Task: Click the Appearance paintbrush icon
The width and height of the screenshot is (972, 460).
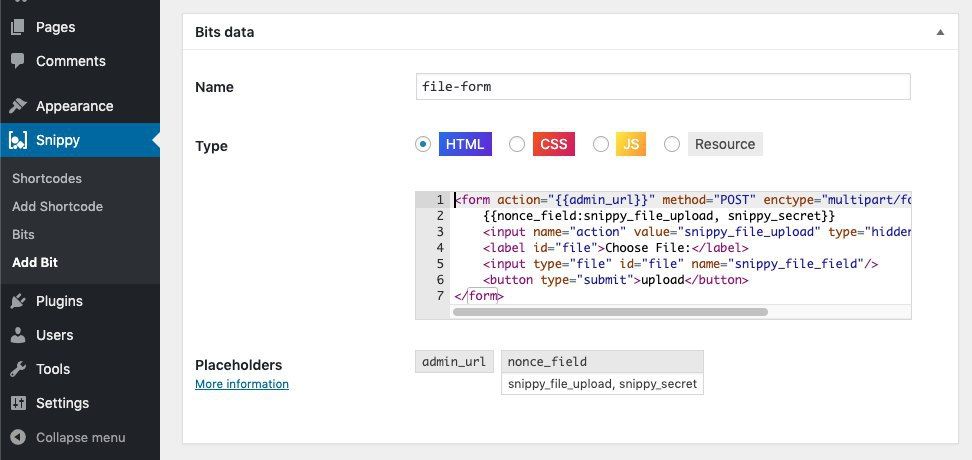Action: pyautogui.click(x=18, y=105)
